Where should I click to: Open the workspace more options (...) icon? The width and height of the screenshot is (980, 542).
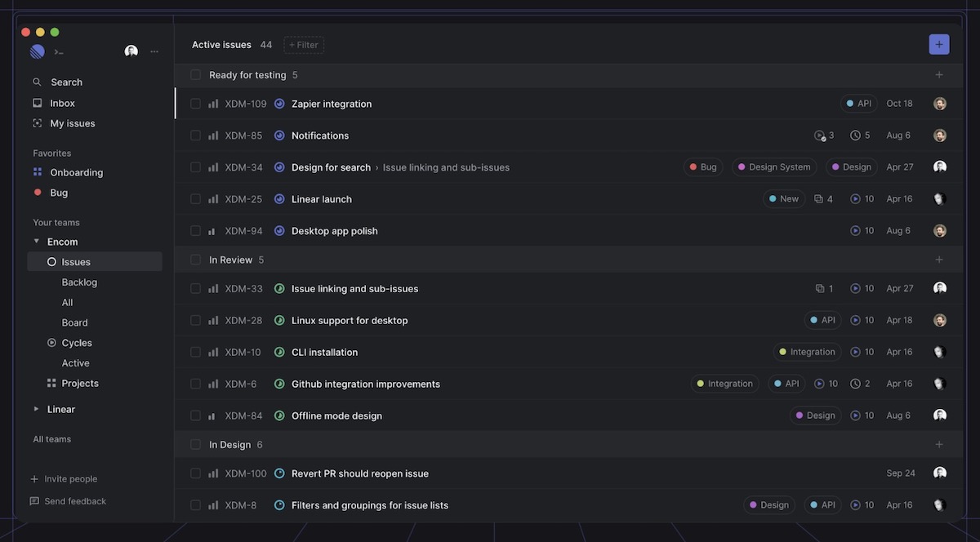(x=154, y=51)
